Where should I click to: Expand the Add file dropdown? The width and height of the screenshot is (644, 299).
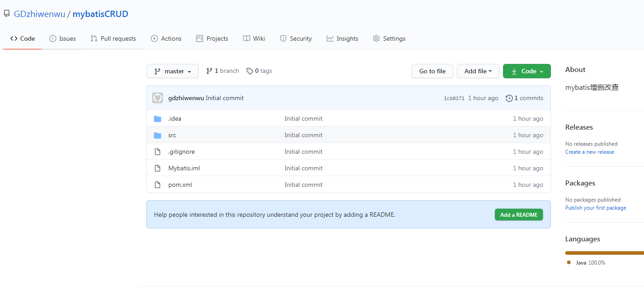pos(478,71)
